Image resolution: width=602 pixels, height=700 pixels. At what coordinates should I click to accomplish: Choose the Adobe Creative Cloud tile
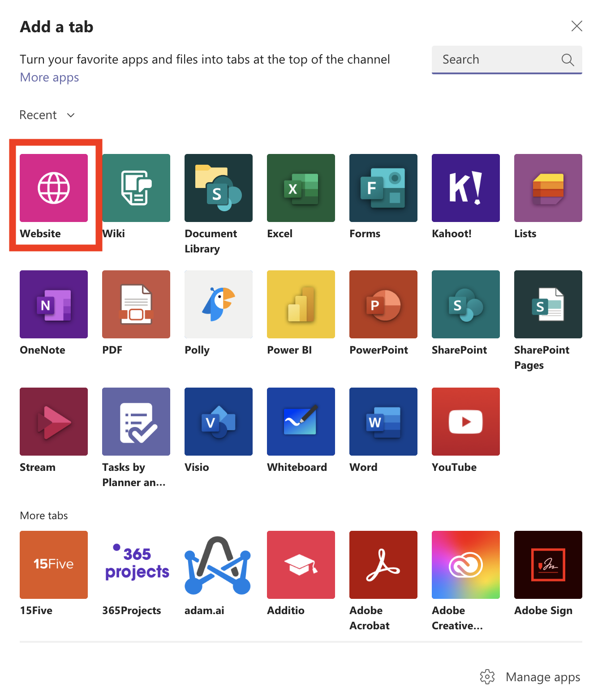click(466, 565)
